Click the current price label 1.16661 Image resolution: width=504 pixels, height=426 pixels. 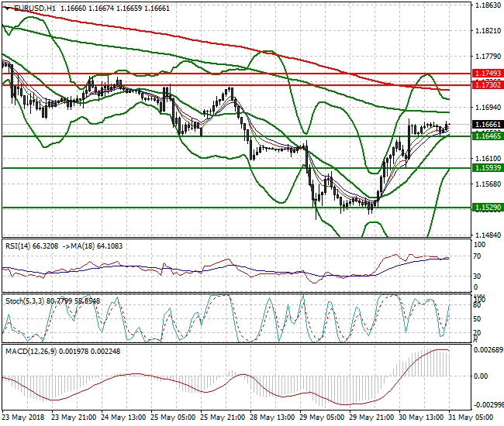point(488,124)
